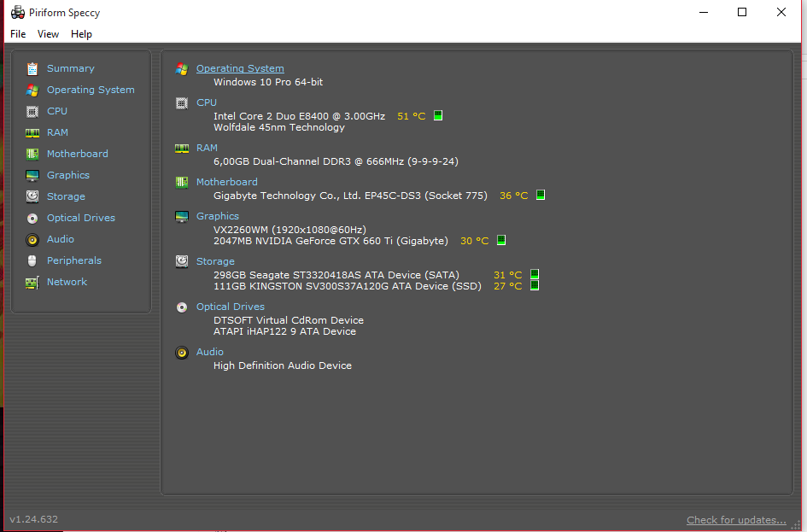Go to the CPU section in sidebar
Screen dimensions: 807x532
pyautogui.click(x=57, y=111)
